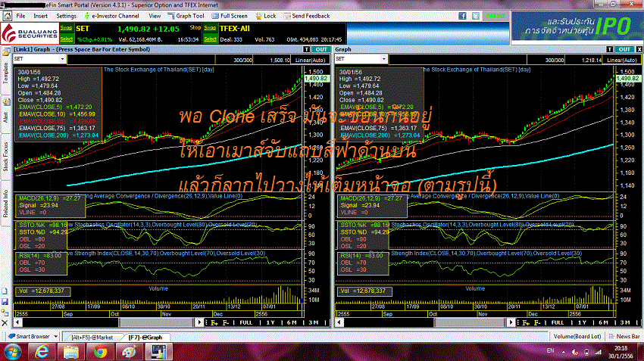The image size is (644, 361).
Task: Click right scroll arrow on right graph
Action: pyautogui.click(x=511, y=323)
